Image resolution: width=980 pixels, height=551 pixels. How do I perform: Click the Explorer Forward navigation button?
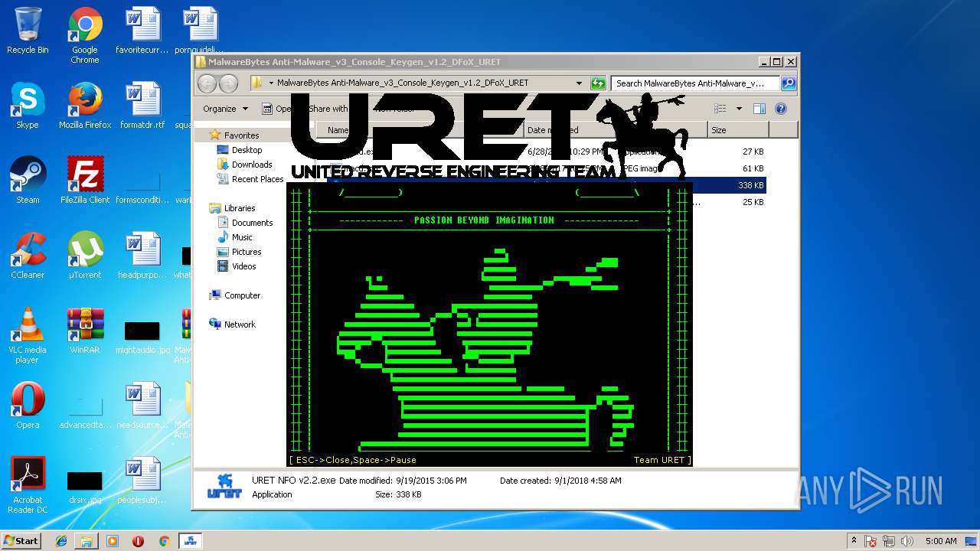click(228, 83)
